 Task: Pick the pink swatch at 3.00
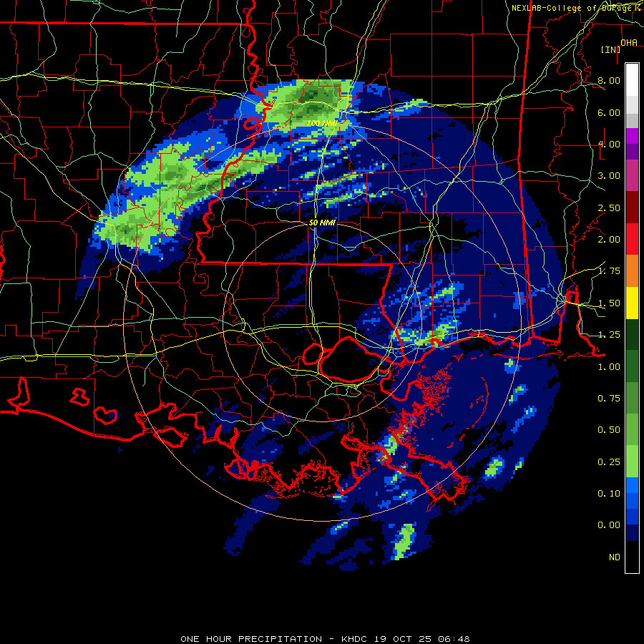(x=632, y=175)
